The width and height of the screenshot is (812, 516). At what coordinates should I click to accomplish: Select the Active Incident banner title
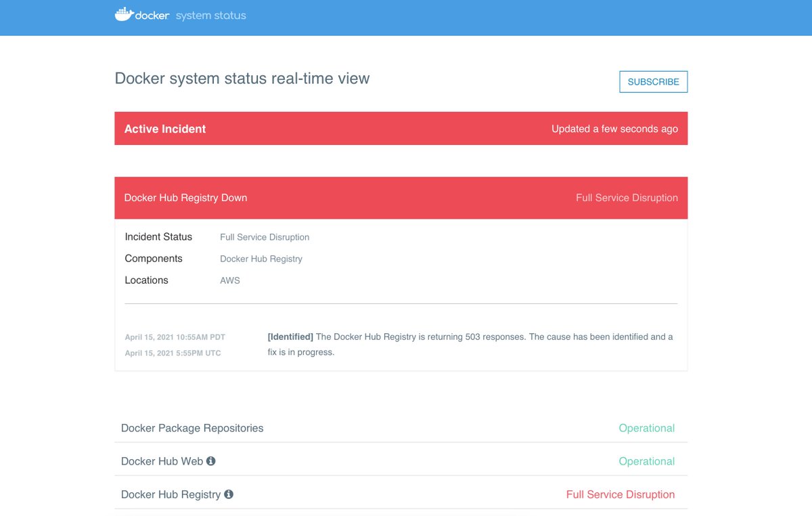point(165,129)
